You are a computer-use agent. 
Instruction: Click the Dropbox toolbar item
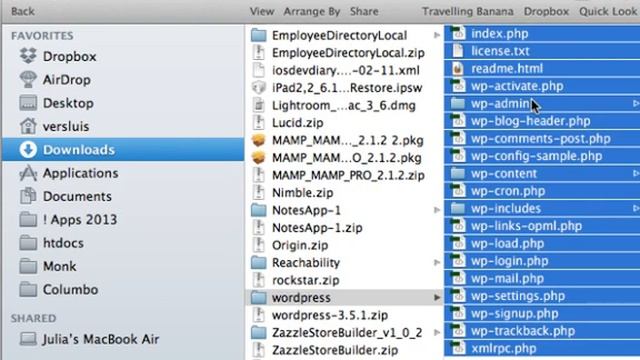point(547,11)
